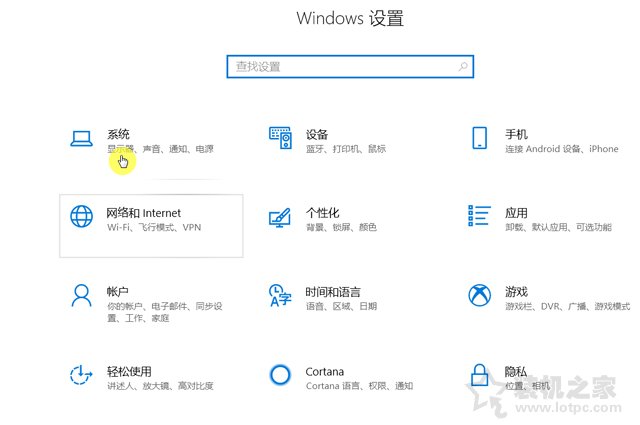Image resolution: width=640 pixels, height=425 pixels.
Task: Click the globe icon for 网络和 Internet
Action: click(x=81, y=216)
